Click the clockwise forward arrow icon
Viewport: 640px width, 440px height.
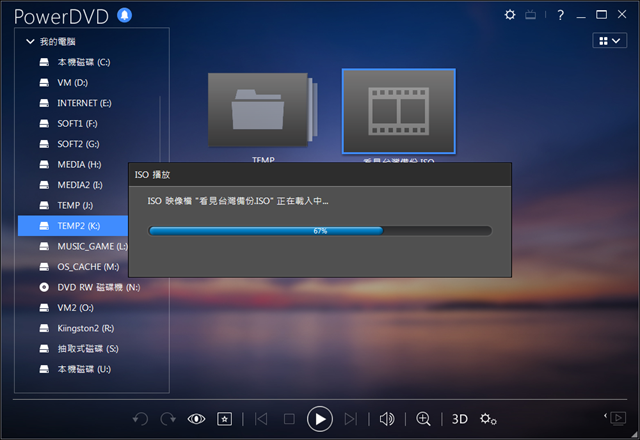168,419
